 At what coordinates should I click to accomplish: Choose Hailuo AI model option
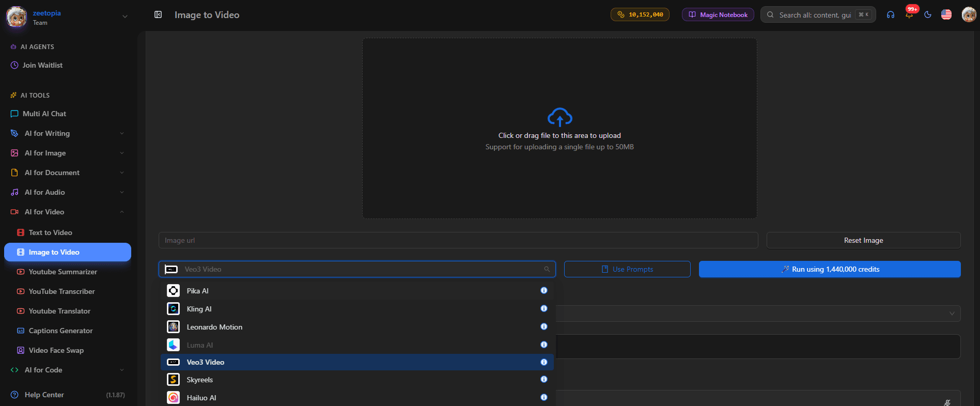click(x=357, y=398)
